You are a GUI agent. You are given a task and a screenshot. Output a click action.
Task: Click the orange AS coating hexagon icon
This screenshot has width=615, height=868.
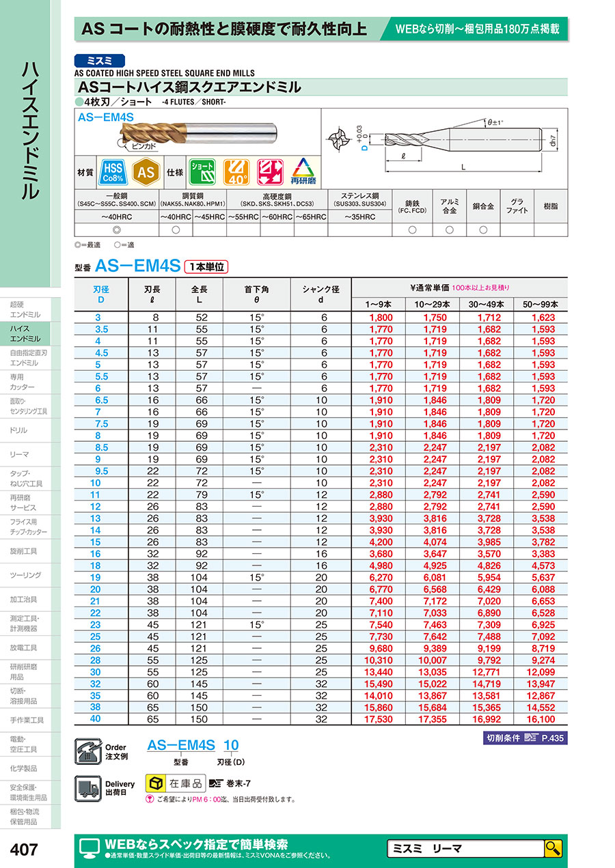pos(144,172)
